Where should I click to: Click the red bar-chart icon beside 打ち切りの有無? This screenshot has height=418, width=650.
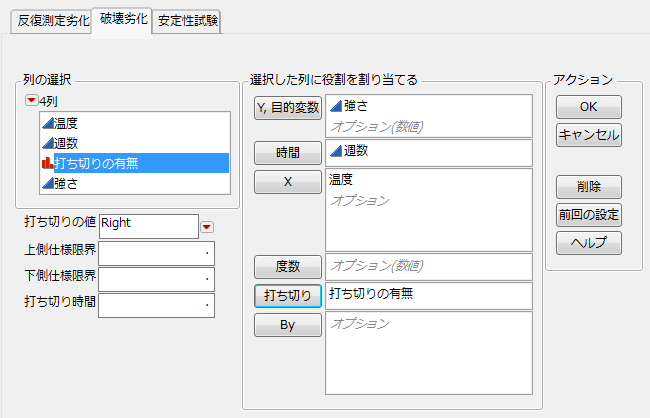tap(46, 163)
